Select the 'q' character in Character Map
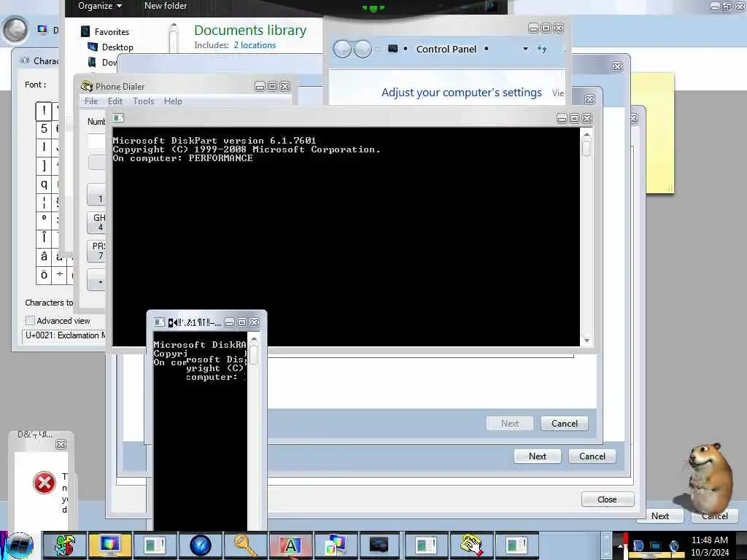The width and height of the screenshot is (747, 560). tap(44, 184)
